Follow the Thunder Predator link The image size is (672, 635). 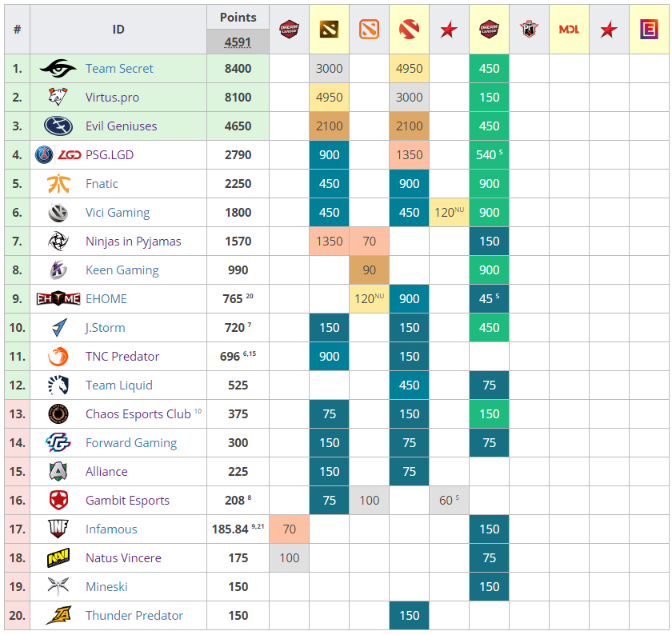tap(134, 615)
